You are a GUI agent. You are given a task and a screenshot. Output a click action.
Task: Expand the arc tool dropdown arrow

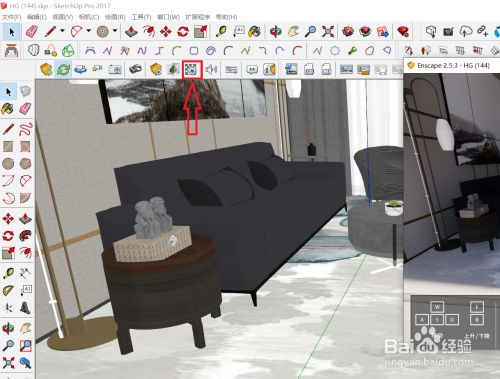[x=88, y=31]
